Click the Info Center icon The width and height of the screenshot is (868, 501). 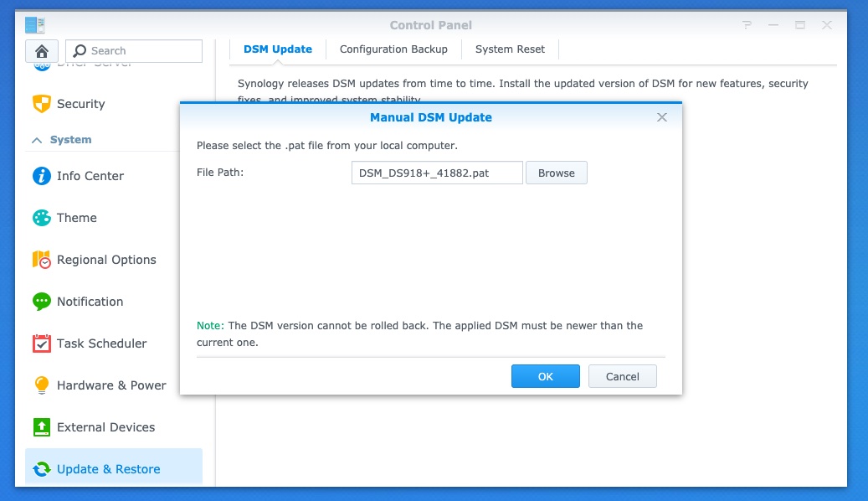click(42, 176)
